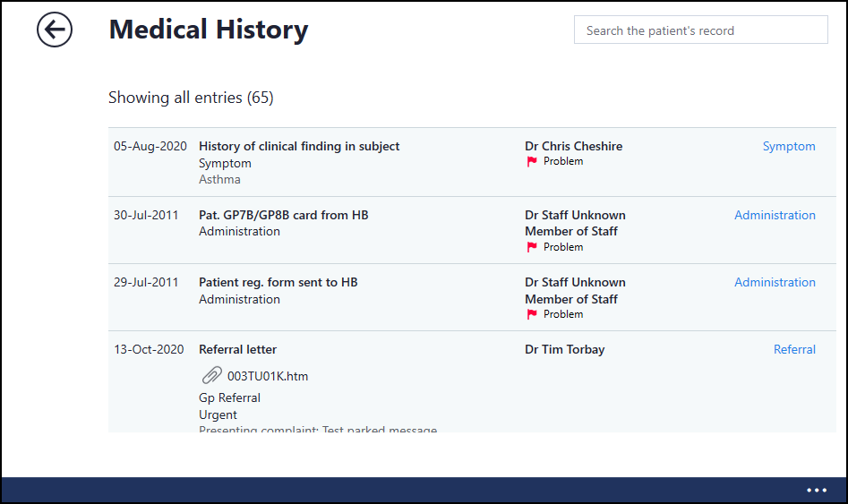848x504 pixels.
Task: Click the Medical History heading
Action: [208, 30]
